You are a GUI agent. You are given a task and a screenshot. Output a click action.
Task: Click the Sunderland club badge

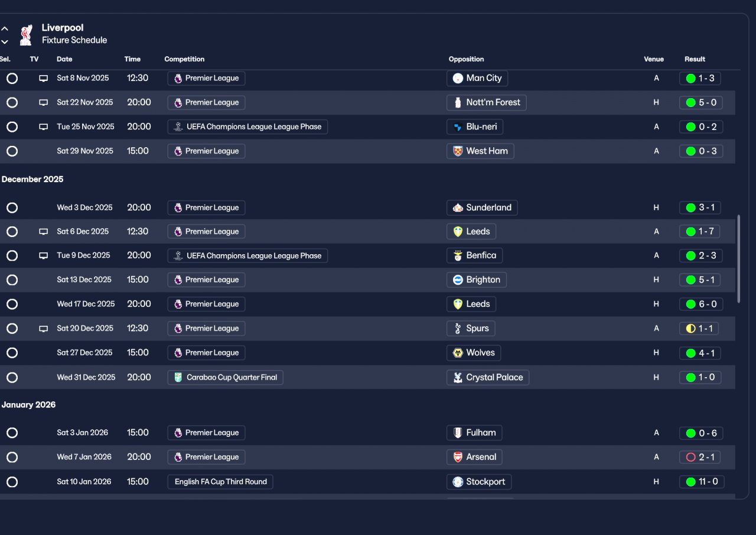(x=458, y=207)
